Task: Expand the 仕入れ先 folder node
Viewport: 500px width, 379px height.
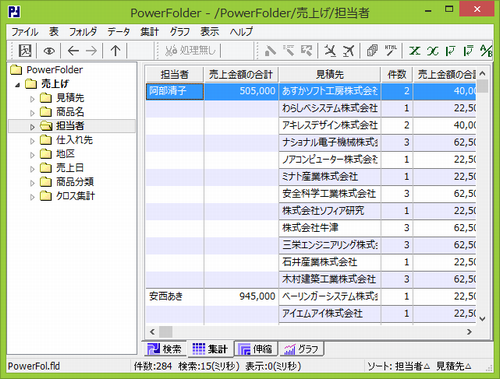Action: pos(32,141)
